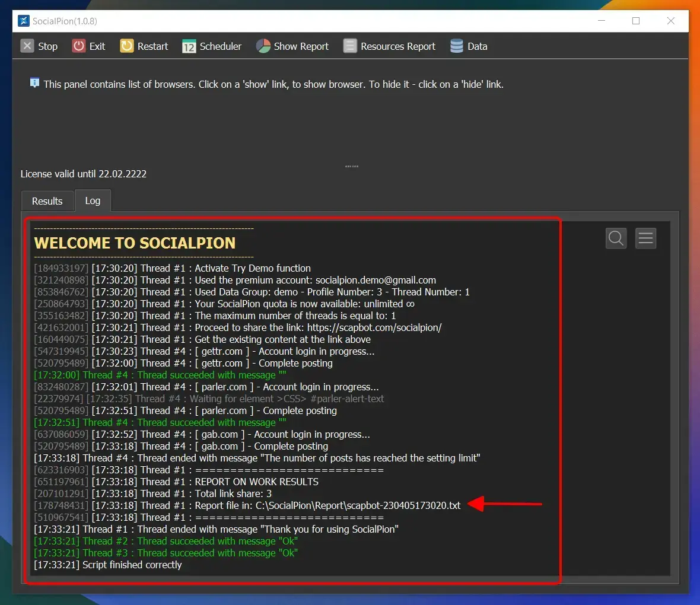This screenshot has height=605, width=700.
Task: Open the log search magnifier
Action: point(616,238)
